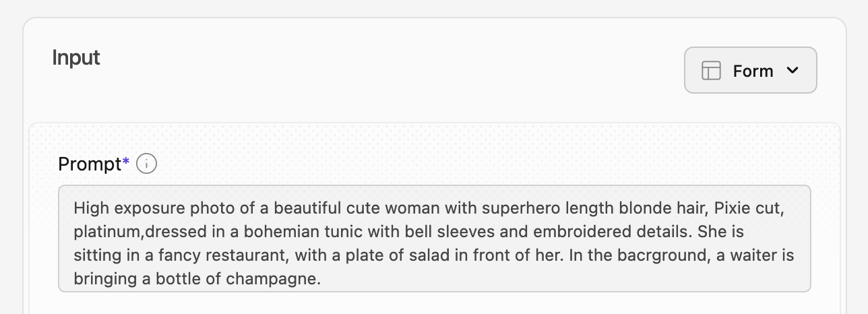Screen dimensions: 868x314
Task: Click the layout icon in Form button
Action: tap(711, 70)
